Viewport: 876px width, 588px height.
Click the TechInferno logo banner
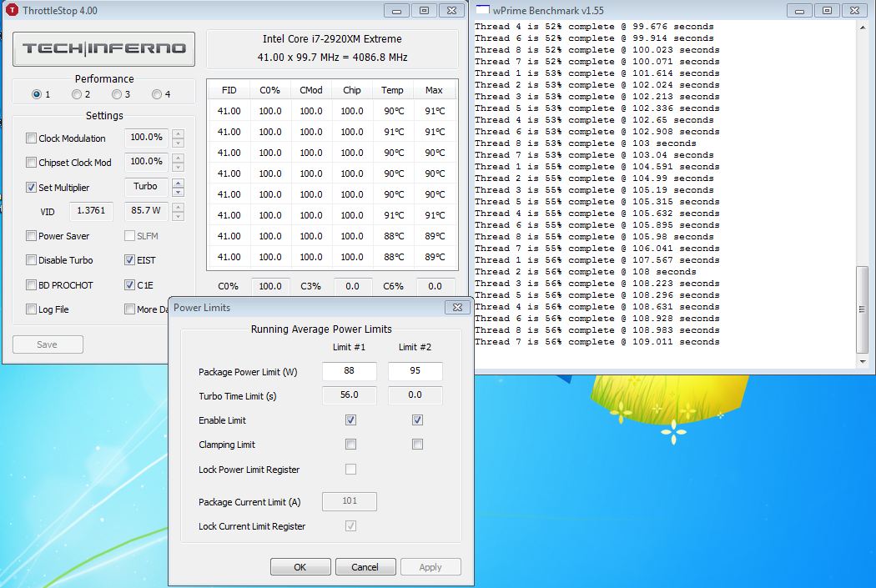point(104,48)
